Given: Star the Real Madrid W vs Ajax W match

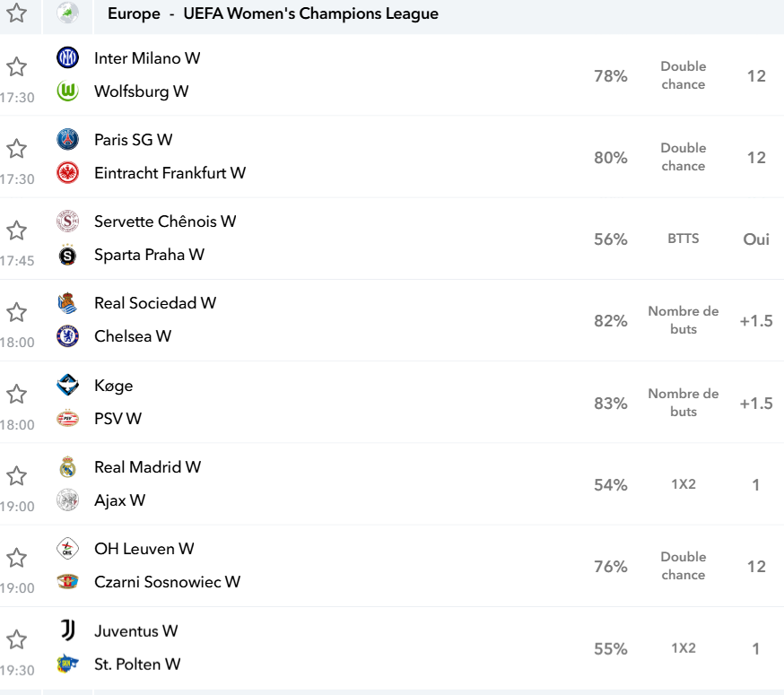Looking at the screenshot, I should [16, 476].
